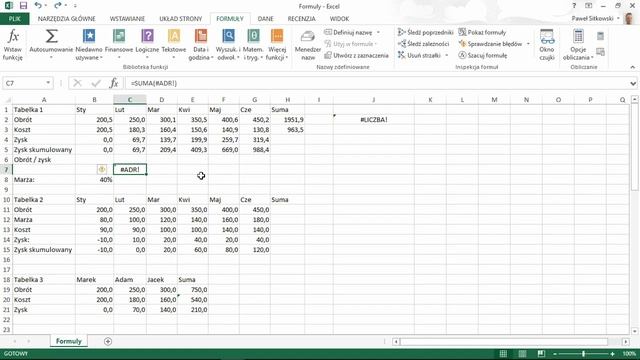This screenshot has width=640, height=360.
Task: Cancel formula entry with X icon
Action: click(77, 83)
